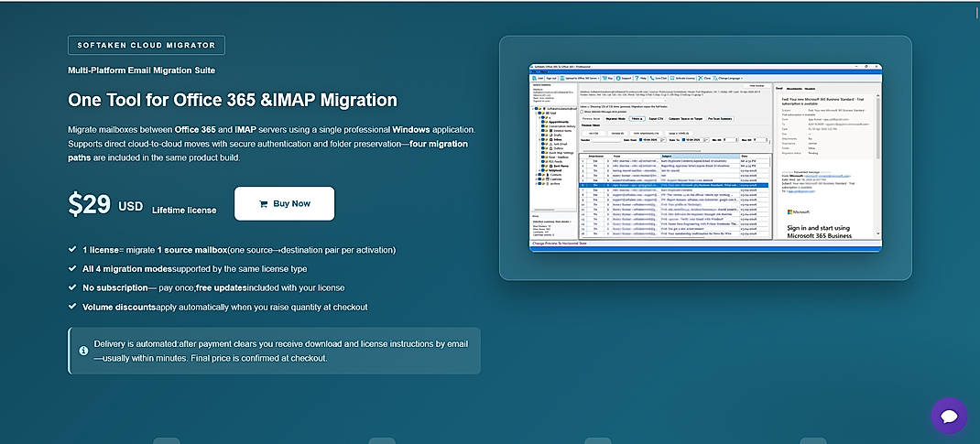
Task: Click the bold 'four migration paths' phrase
Action: point(267,150)
